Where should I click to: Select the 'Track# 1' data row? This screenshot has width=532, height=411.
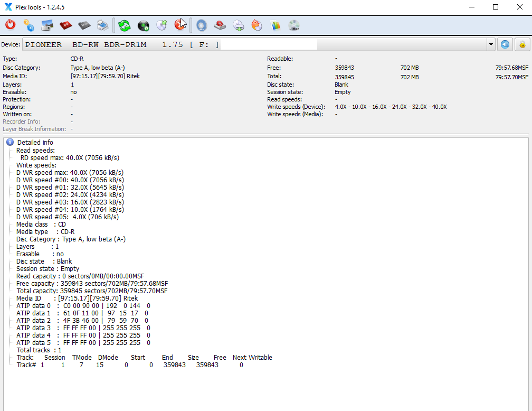(130, 365)
